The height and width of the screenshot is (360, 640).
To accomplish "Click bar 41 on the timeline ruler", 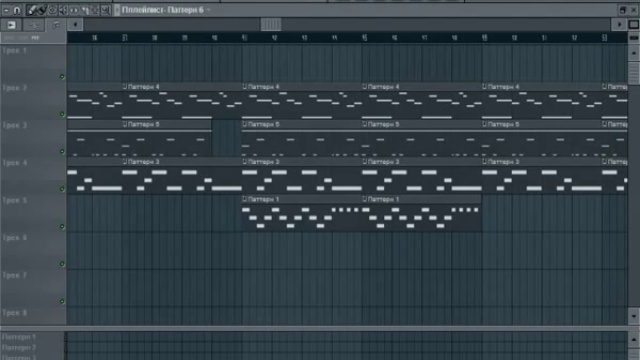I will coord(244,38).
